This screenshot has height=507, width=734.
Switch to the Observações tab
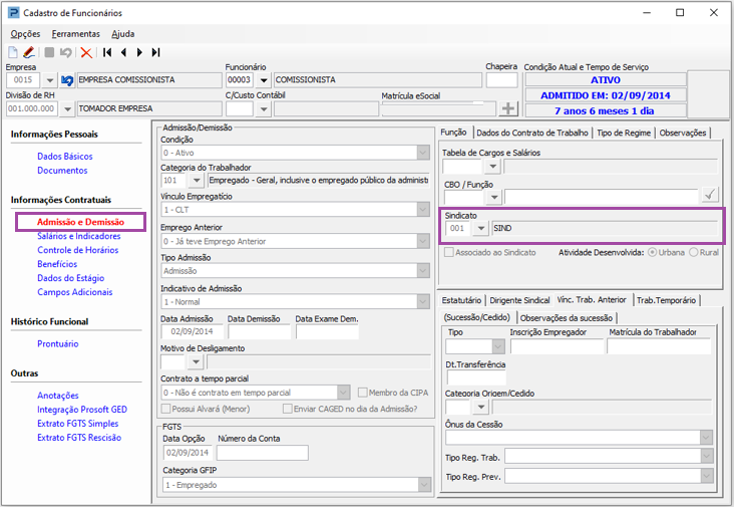683,133
